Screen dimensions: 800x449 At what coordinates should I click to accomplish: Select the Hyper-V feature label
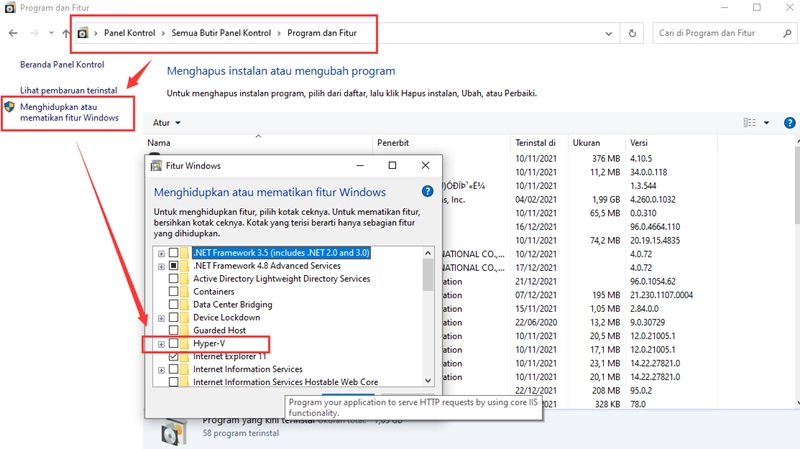tap(209, 343)
